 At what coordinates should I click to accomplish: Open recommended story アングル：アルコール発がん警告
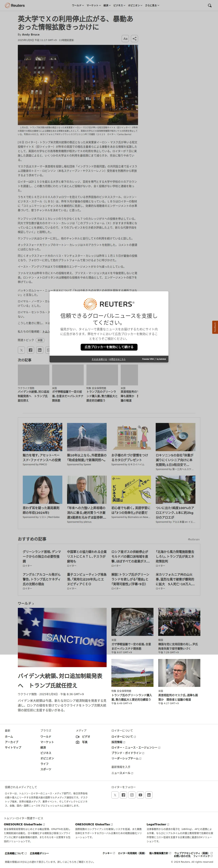click(42, 579)
